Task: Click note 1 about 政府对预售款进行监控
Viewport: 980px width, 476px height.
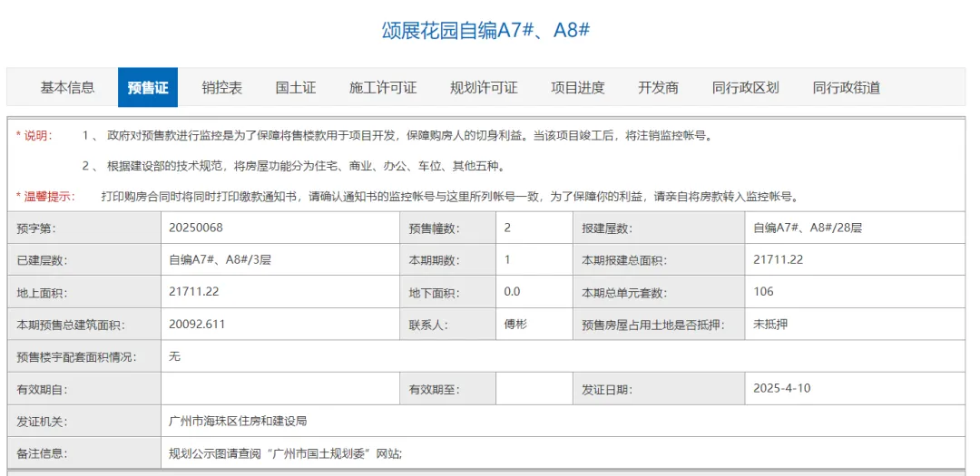Action: (397, 136)
